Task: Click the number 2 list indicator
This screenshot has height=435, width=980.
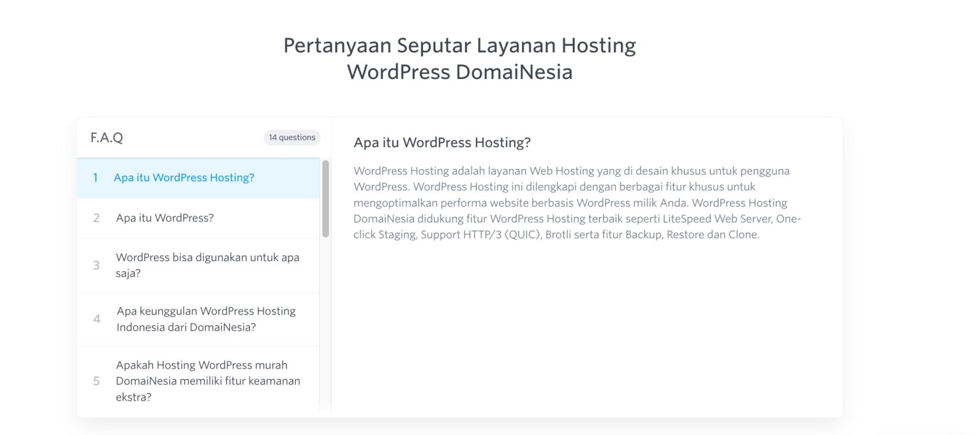Action: pyautogui.click(x=96, y=217)
